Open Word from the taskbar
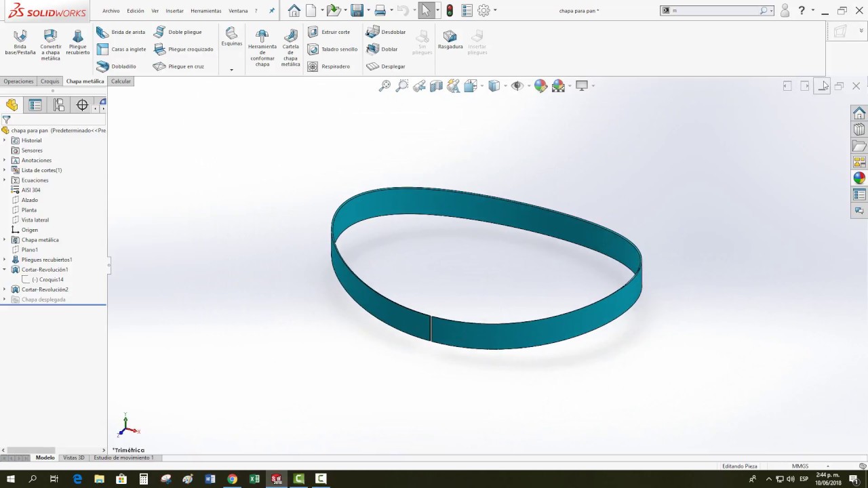The image size is (868, 488). coord(210,479)
